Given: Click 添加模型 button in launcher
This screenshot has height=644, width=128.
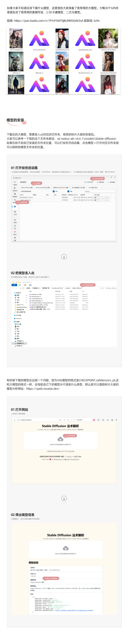Looking at the screenshot, I should [x=111, y=182].
